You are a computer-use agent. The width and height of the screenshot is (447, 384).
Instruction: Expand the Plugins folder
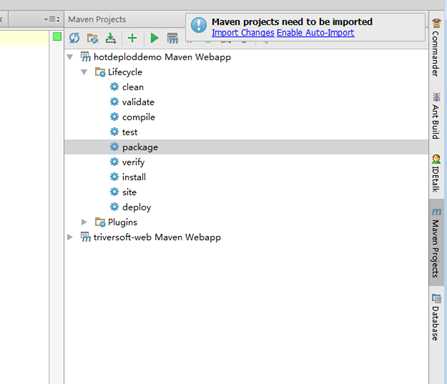pos(84,222)
